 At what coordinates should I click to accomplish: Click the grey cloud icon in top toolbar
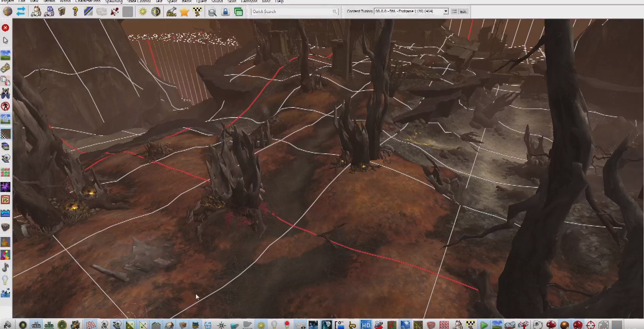tap(101, 12)
